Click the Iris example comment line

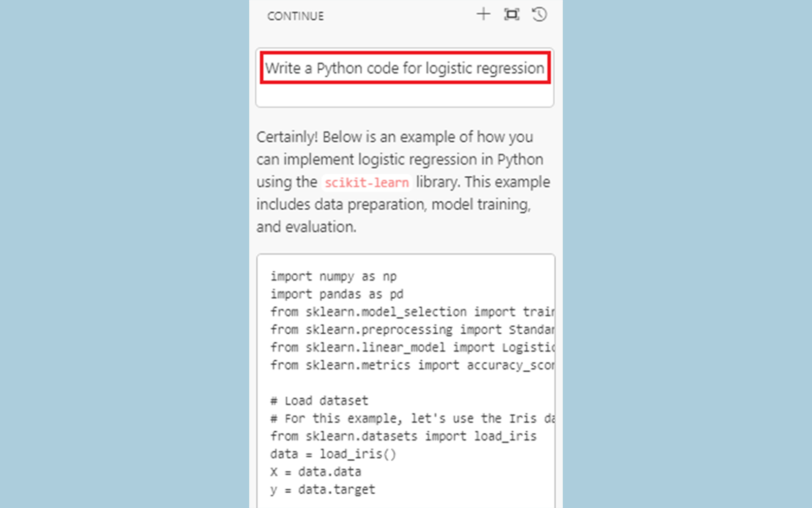tap(412, 419)
